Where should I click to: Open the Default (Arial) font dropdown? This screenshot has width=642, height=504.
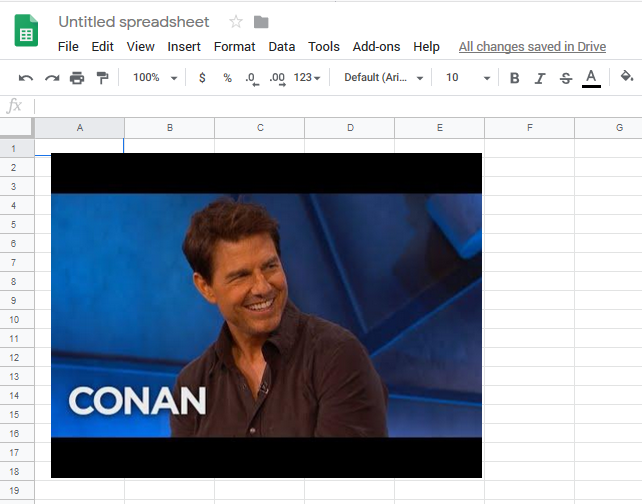pos(383,77)
